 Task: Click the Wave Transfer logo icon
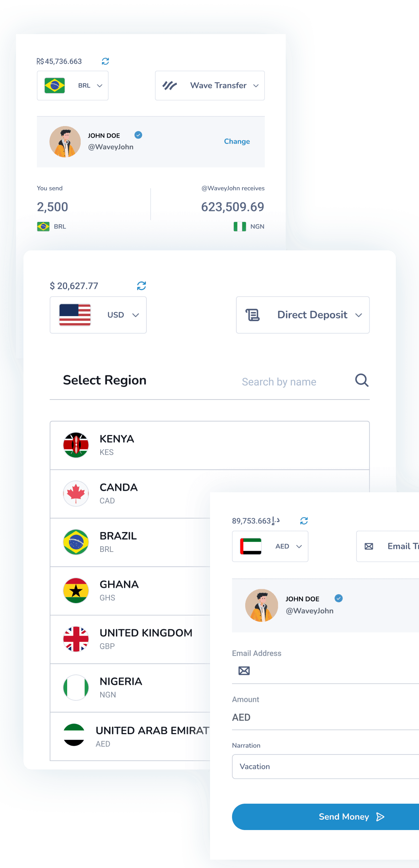click(x=170, y=86)
